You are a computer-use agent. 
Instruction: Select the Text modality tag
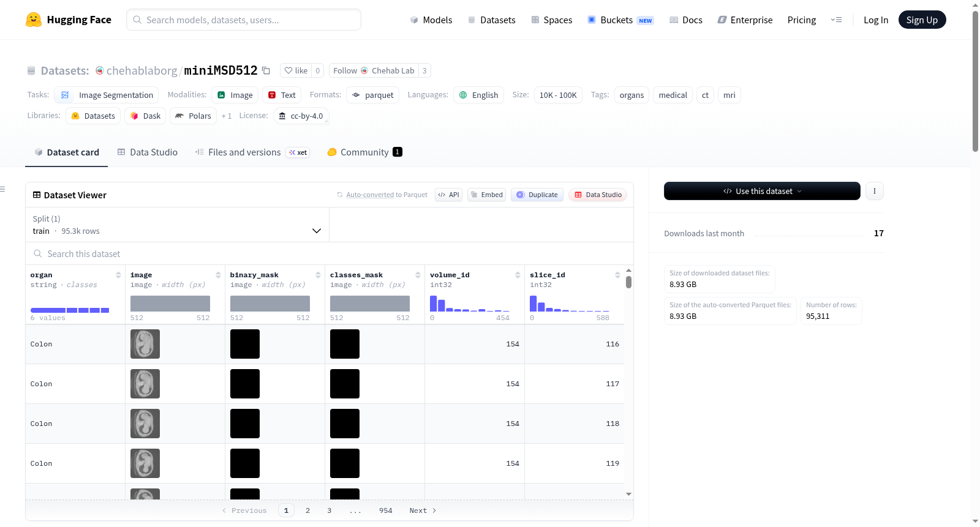pos(282,95)
